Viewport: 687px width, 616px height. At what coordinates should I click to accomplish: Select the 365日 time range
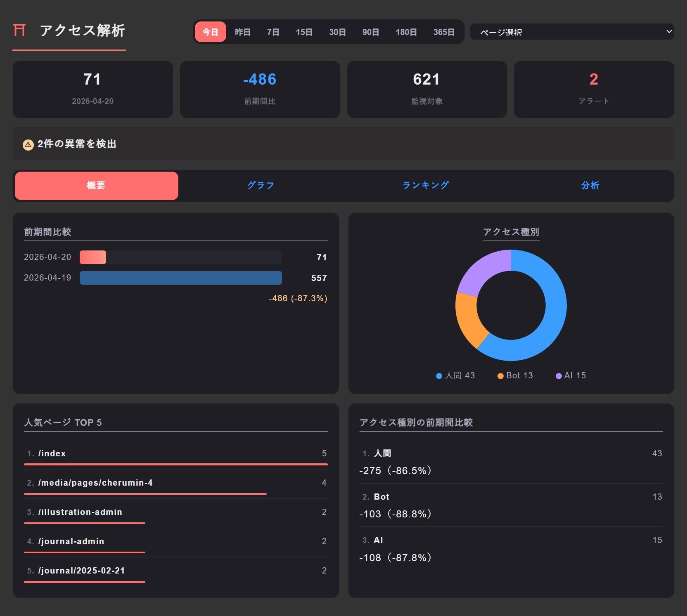pyautogui.click(x=444, y=32)
